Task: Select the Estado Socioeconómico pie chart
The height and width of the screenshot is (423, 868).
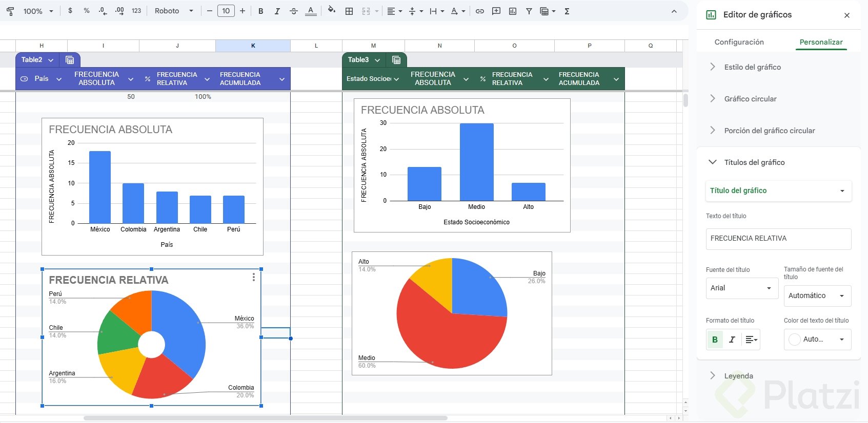Action: tap(452, 313)
